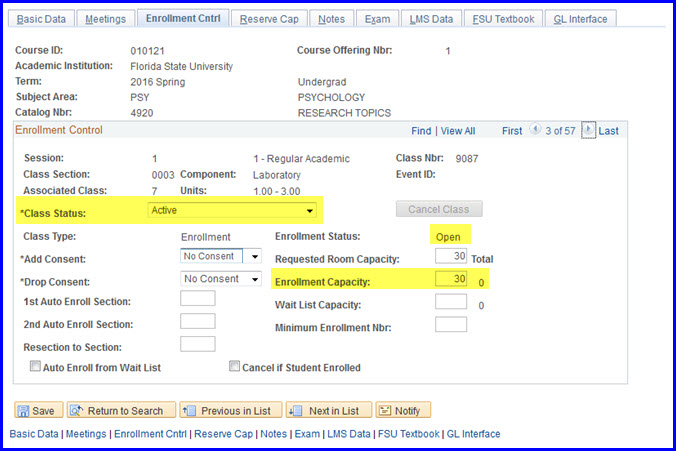
Task: Switch to the Meetings tab
Action: tap(106, 19)
